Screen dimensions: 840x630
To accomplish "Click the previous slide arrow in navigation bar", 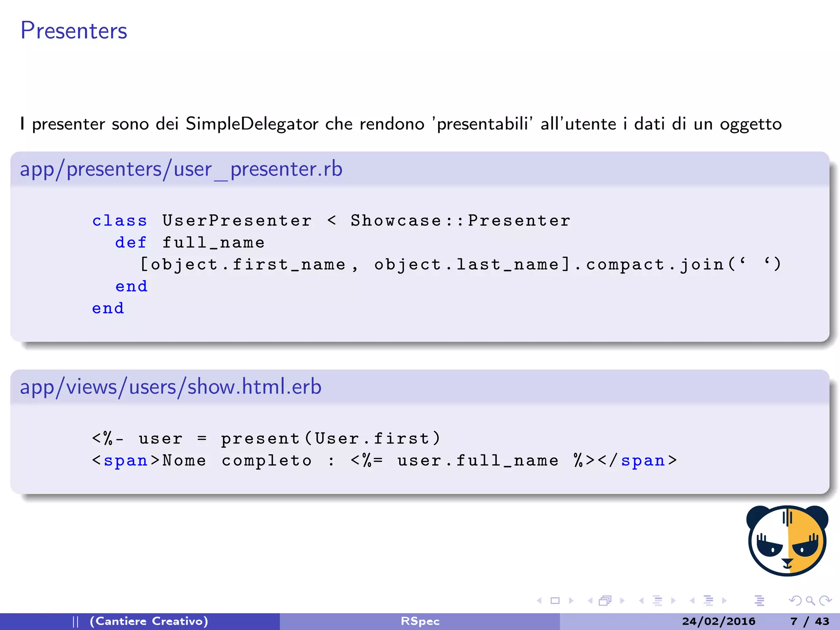I will tap(539, 601).
